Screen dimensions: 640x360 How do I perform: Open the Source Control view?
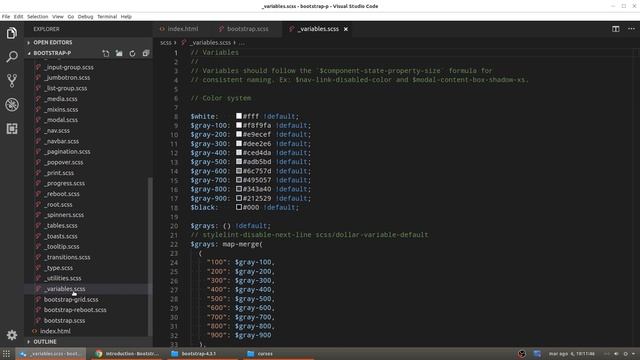point(12,80)
